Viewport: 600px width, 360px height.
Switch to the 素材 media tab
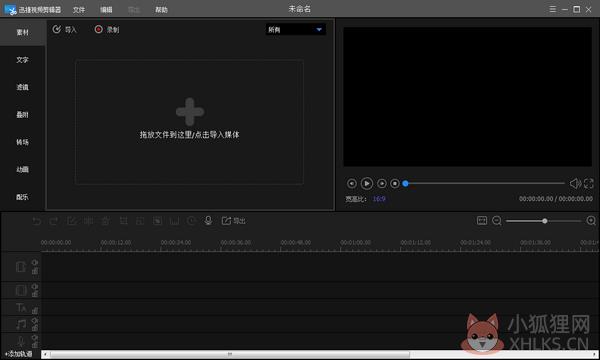click(23, 33)
